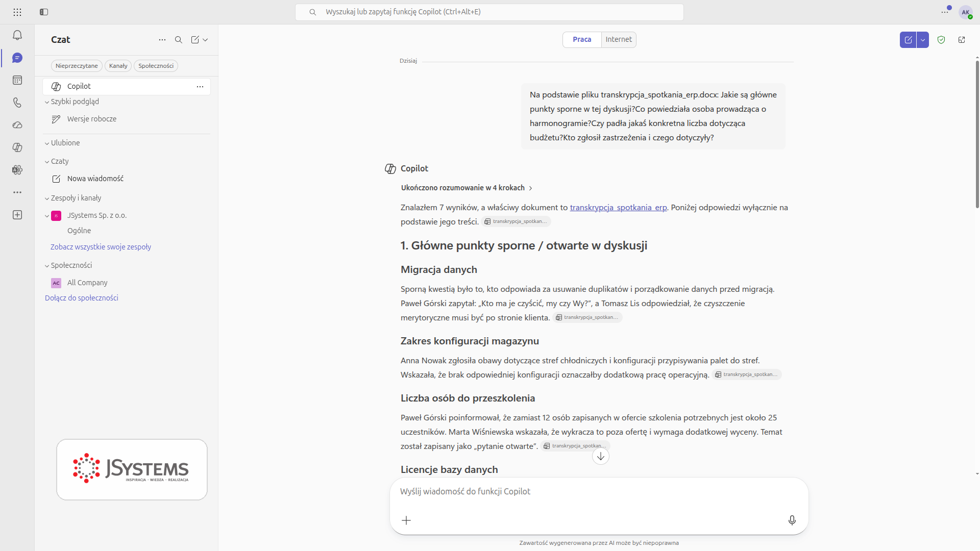
Task: Switch to Praca mode
Action: click(582, 40)
